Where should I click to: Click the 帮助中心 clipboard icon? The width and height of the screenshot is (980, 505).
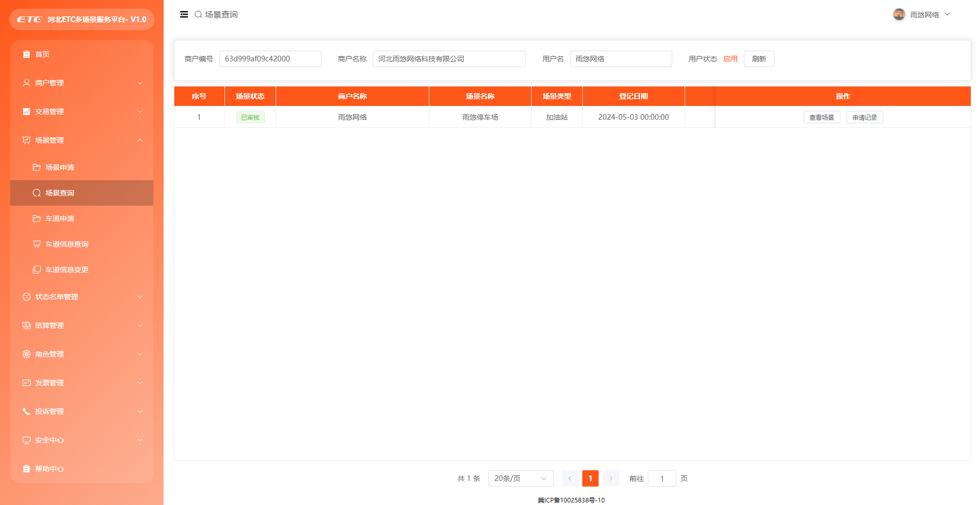(27, 469)
